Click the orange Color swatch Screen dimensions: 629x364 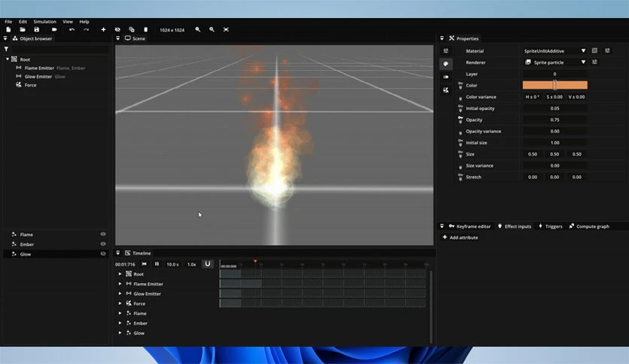pos(555,85)
